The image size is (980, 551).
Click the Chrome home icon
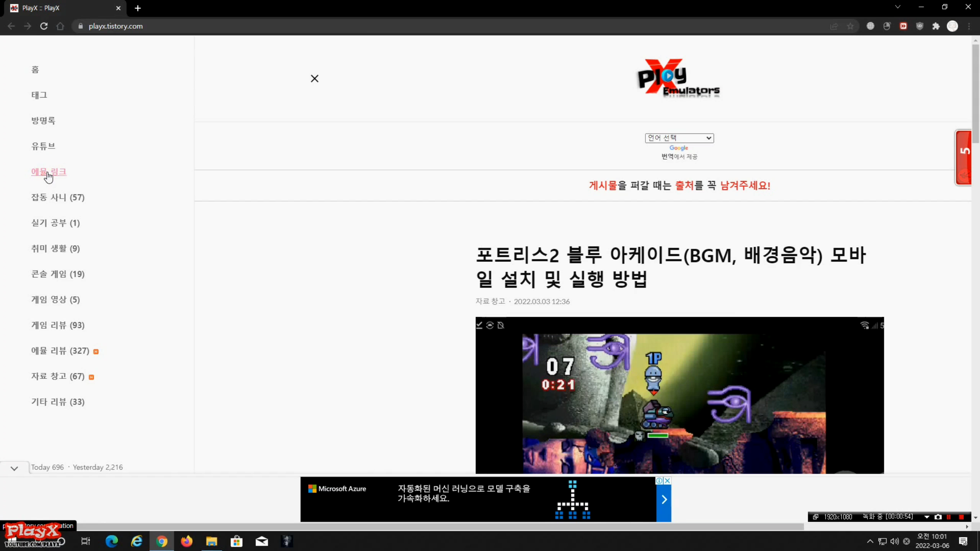60,26
